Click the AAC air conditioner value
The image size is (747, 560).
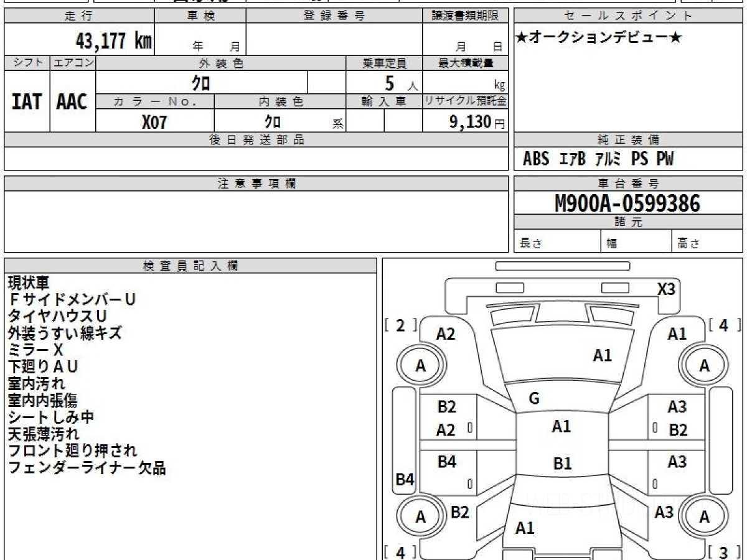click(72, 101)
